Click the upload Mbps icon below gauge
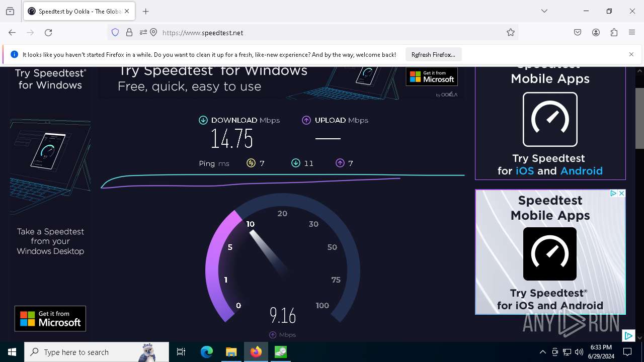The image size is (644, 362). [x=273, y=335]
